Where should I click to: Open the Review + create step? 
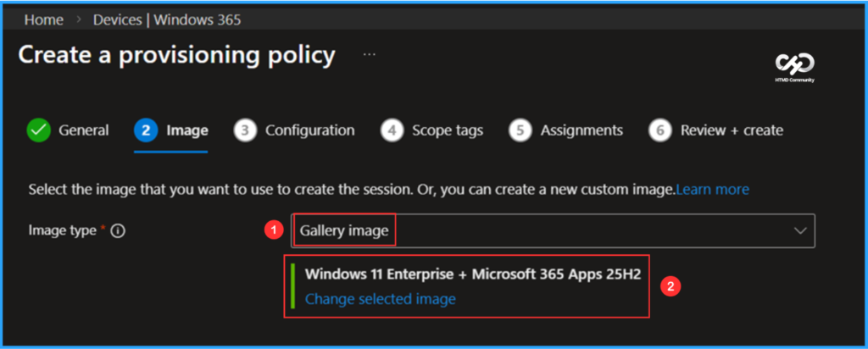pyautogui.click(x=732, y=130)
